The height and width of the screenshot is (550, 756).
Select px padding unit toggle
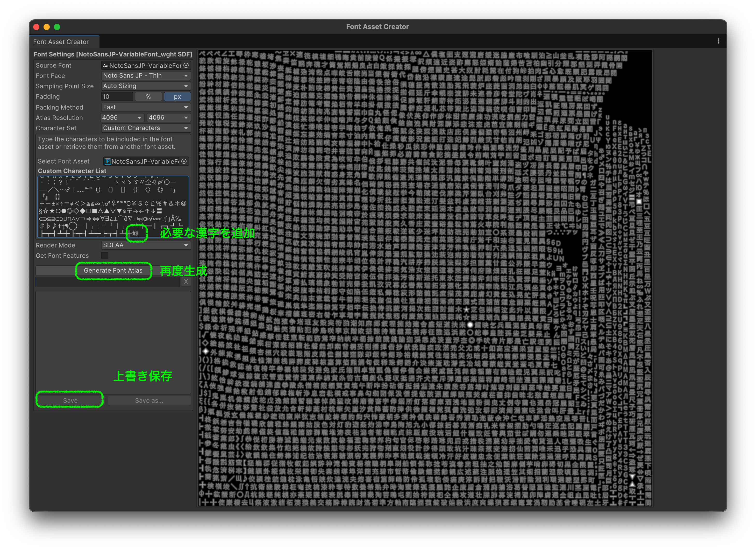[x=177, y=97]
